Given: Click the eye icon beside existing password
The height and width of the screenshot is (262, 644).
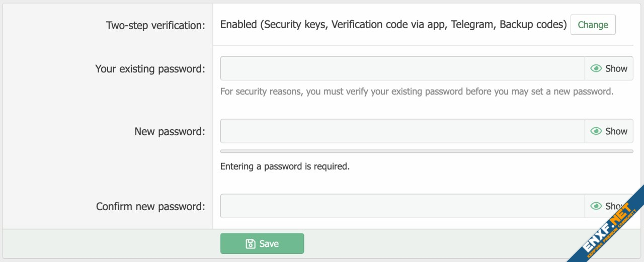Looking at the screenshot, I should (x=596, y=68).
